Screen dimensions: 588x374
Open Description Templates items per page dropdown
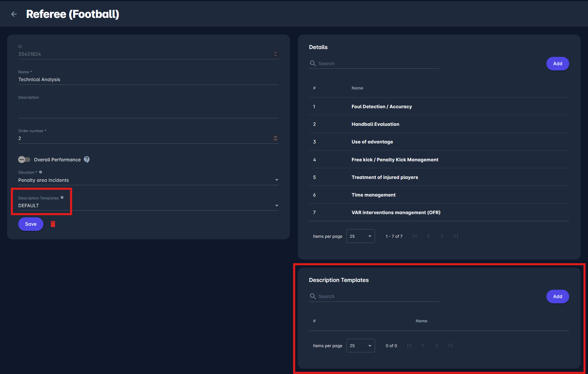coord(360,345)
